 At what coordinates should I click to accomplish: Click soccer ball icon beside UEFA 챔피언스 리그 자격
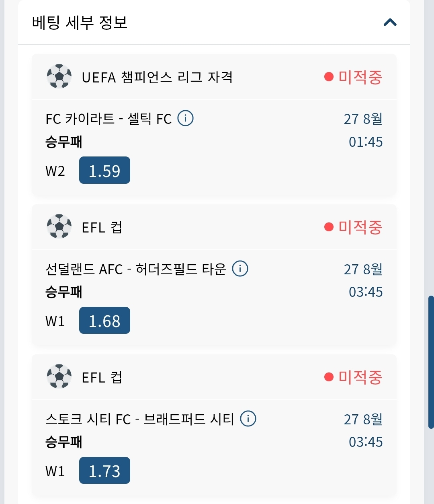click(x=59, y=76)
